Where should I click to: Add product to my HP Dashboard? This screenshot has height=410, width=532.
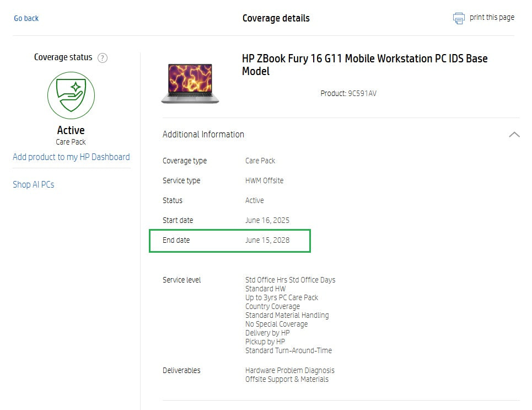click(x=71, y=157)
